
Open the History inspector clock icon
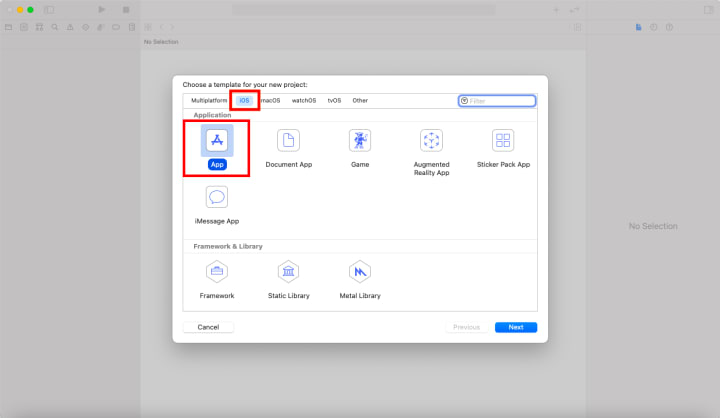click(654, 27)
